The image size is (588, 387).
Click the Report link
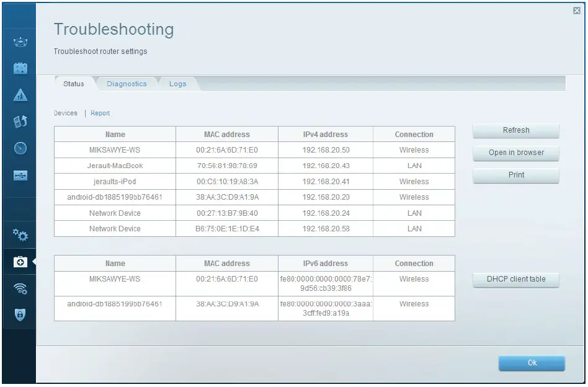(100, 113)
